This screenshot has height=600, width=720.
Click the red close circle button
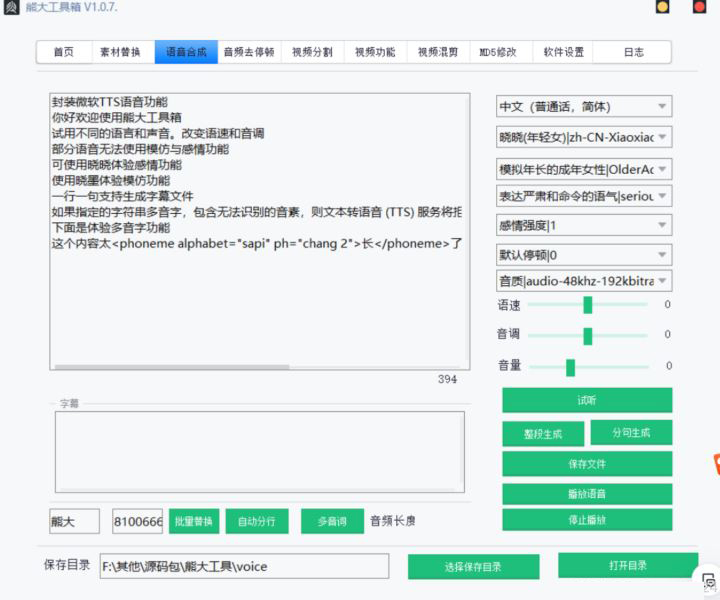click(699, 7)
